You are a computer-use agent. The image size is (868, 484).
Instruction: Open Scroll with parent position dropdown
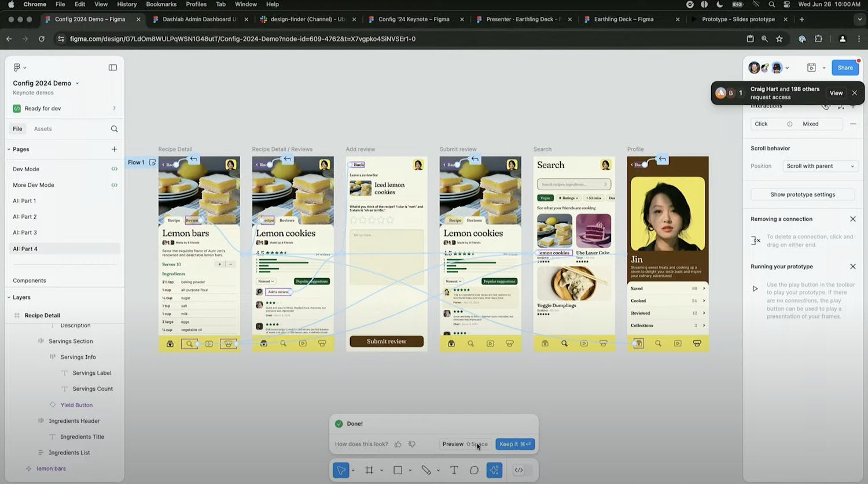pyautogui.click(x=819, y=166)
